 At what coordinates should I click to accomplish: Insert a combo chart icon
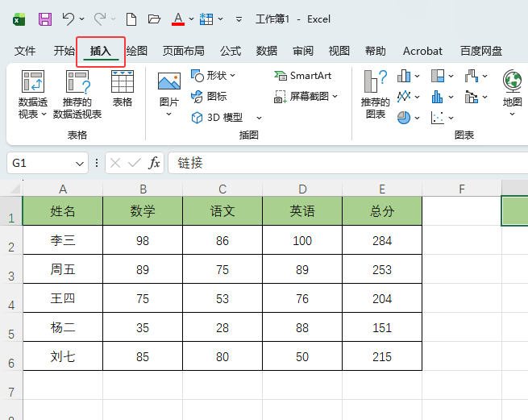[472, 97]
